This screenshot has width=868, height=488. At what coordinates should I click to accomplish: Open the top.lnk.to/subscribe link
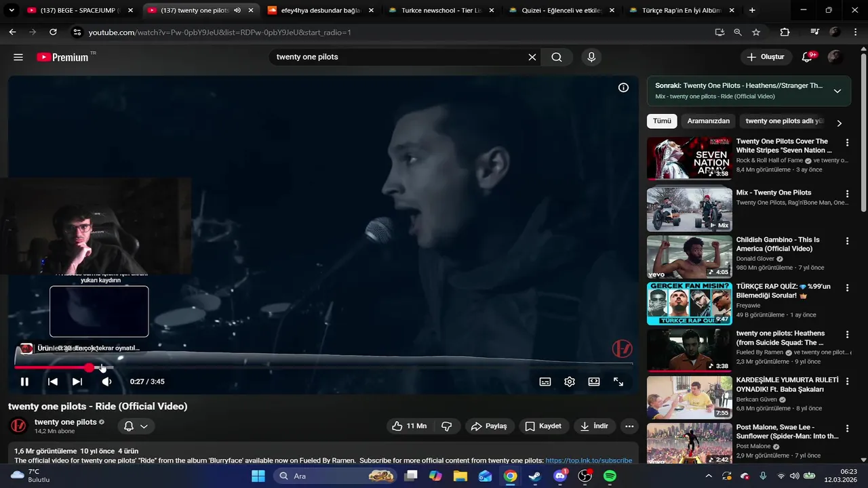[x=589, y=460]
